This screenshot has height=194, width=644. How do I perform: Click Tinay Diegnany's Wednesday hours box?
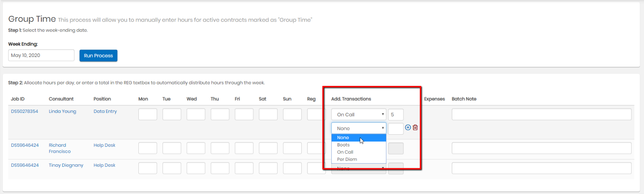pos(196,168)
